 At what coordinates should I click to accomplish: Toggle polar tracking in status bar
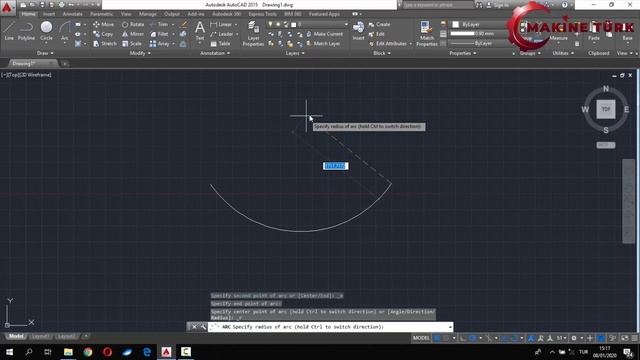(473, 338)
